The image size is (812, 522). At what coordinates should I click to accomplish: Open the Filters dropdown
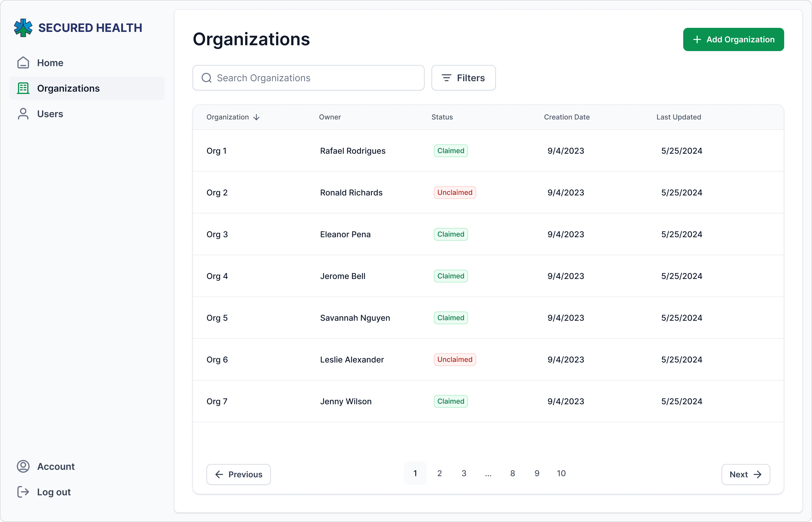(463, 78)
